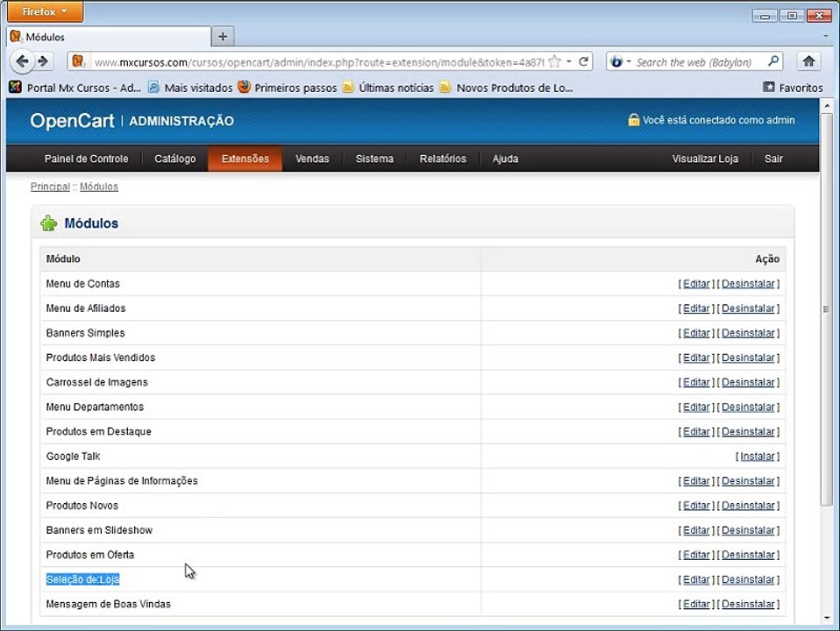Screen dimensions: 840x631
Task: Click the search magnifier icon
Action: (773, 61)
